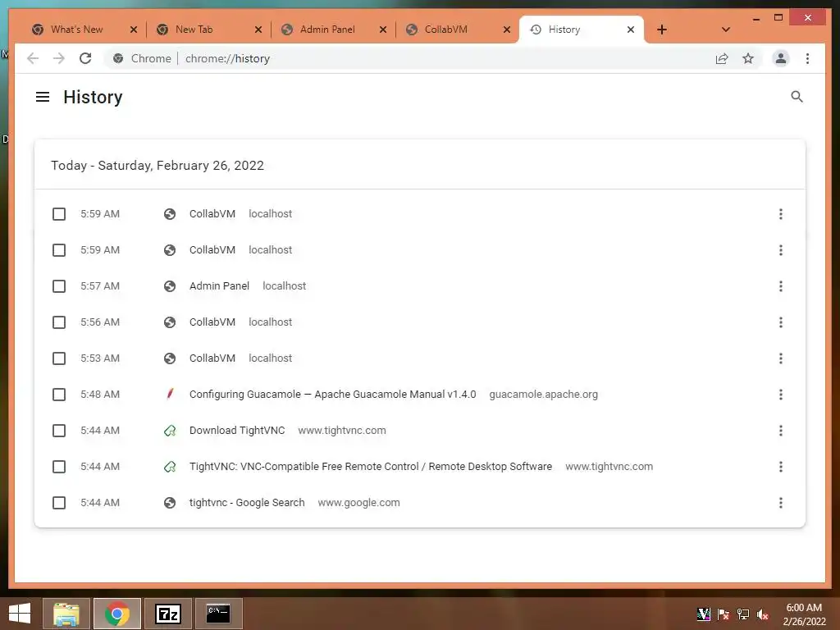Open actions menu for Download TightVNC entry

click(x=781, y=431)
